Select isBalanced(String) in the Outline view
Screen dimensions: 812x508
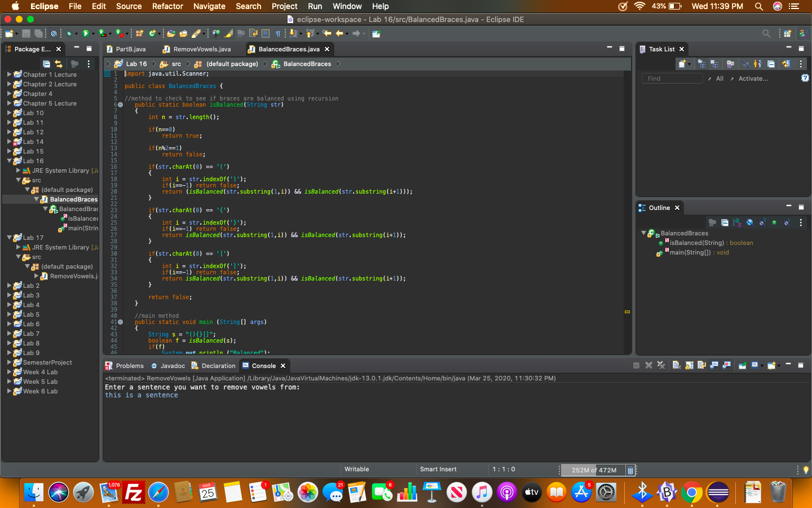710,243
